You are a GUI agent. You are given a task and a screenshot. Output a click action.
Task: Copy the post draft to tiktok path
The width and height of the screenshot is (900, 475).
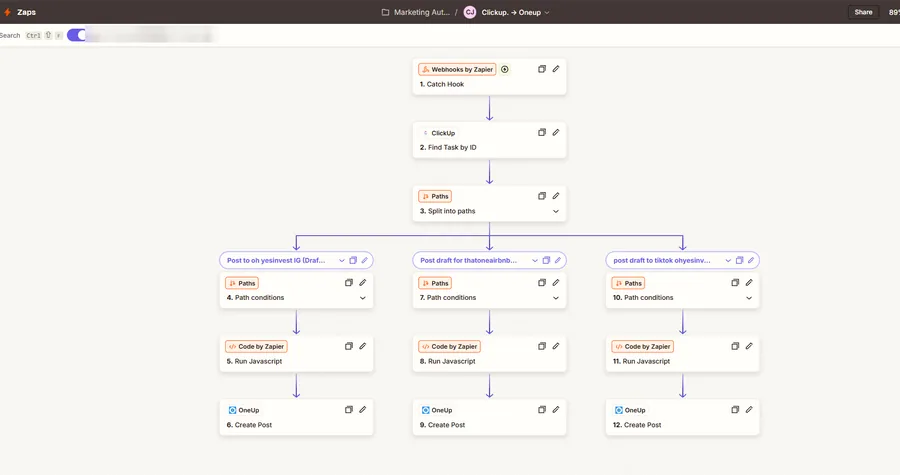click(x=740, y=260)
